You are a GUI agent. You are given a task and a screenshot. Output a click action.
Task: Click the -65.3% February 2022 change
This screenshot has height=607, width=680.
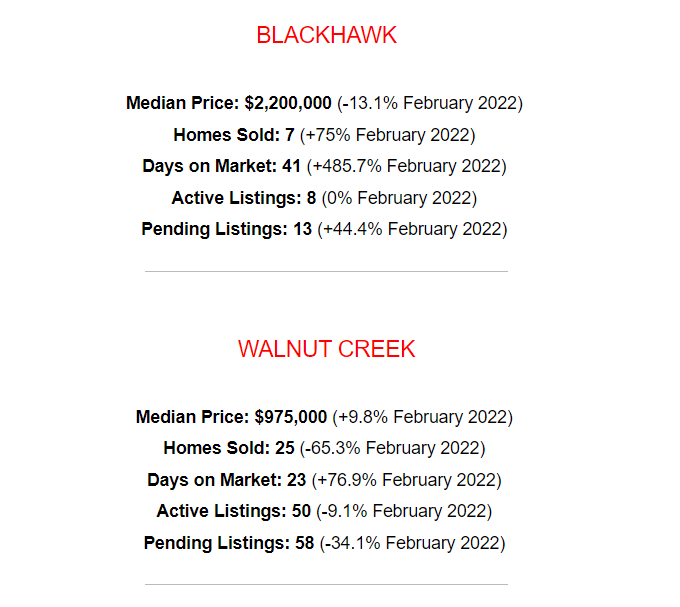click(x=393, y=448)
